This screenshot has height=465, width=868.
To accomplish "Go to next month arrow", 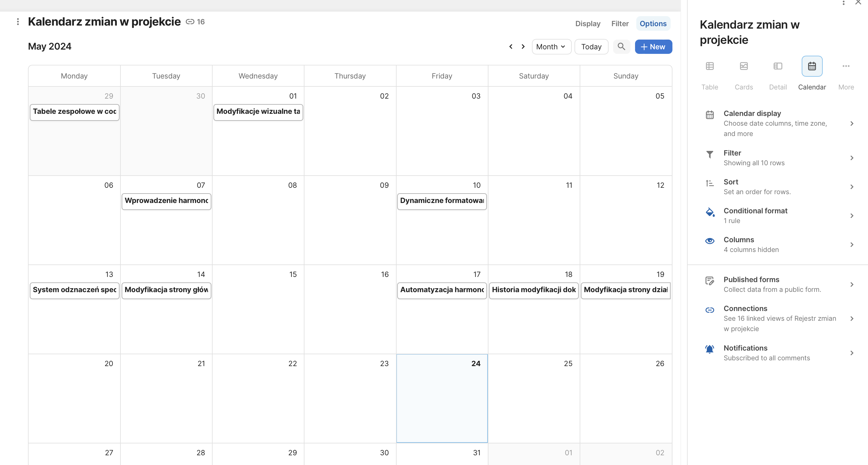I will click(x=523, y=47).
